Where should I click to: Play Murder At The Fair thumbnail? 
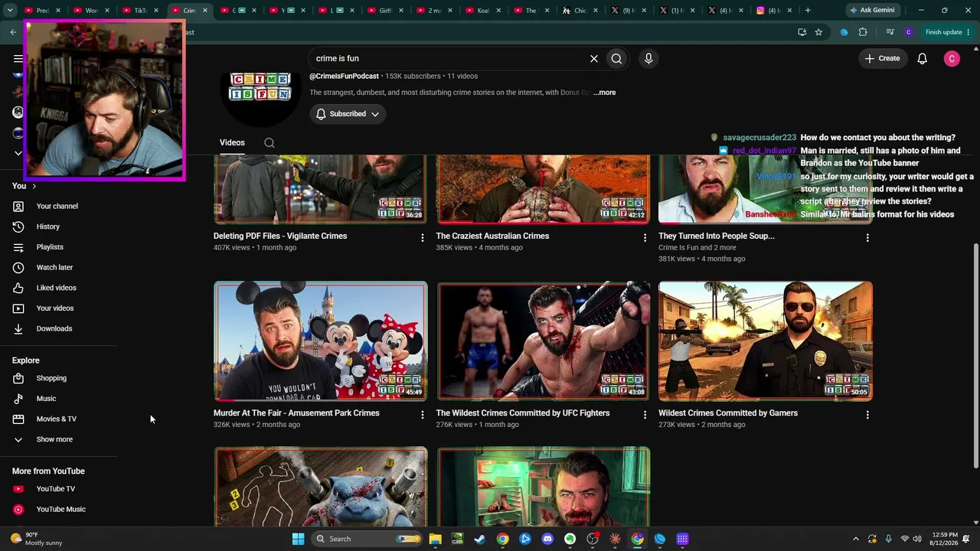point(321,341)
